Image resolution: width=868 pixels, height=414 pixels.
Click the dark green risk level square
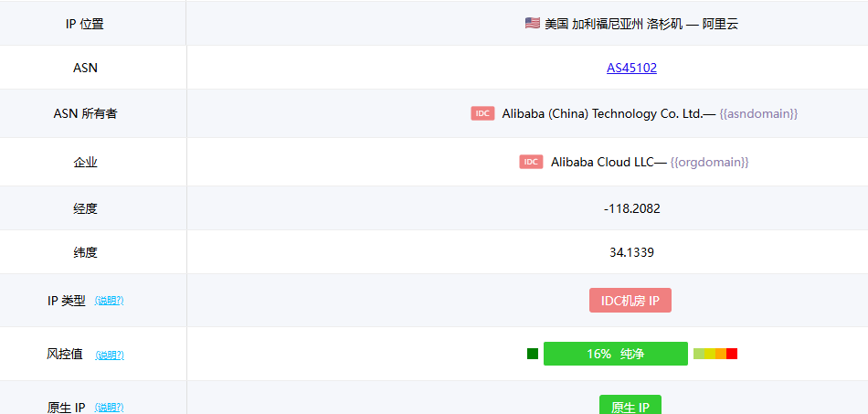click(533, 354)
